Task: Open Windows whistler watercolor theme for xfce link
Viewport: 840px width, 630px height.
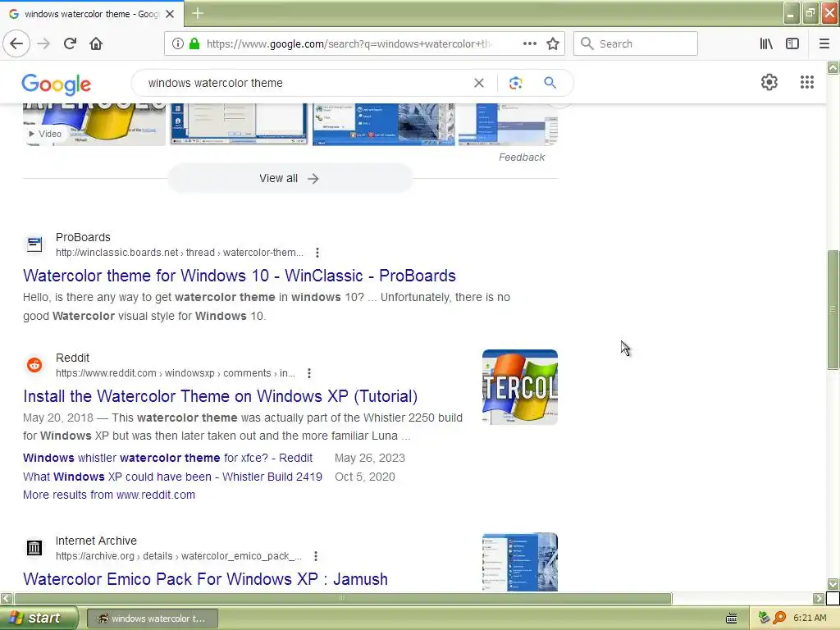Action: pyautogui.click(x=167, y=458)
